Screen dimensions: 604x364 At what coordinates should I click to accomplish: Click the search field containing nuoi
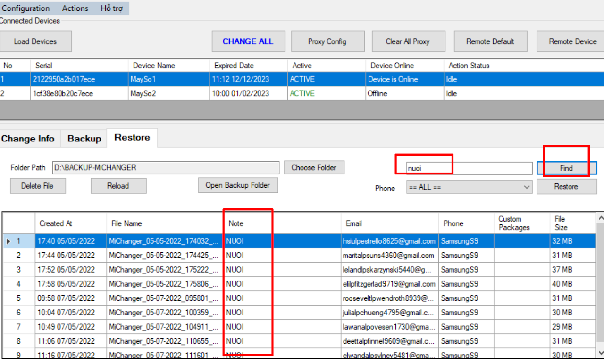coord(469,168)
